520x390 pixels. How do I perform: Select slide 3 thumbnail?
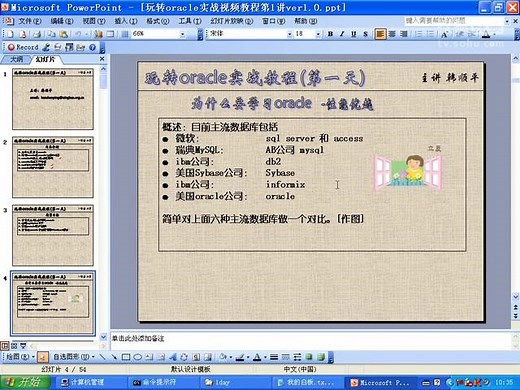coord(53,235)
